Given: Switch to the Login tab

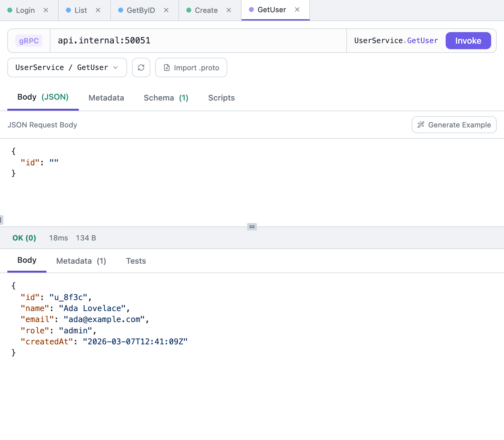Looking at the screenshot, I should (x=25, y=10).
